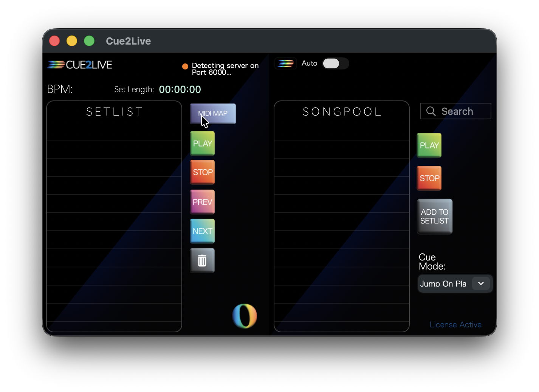Add selected song with ADD TO SETLIST

(x=435, y=216)
